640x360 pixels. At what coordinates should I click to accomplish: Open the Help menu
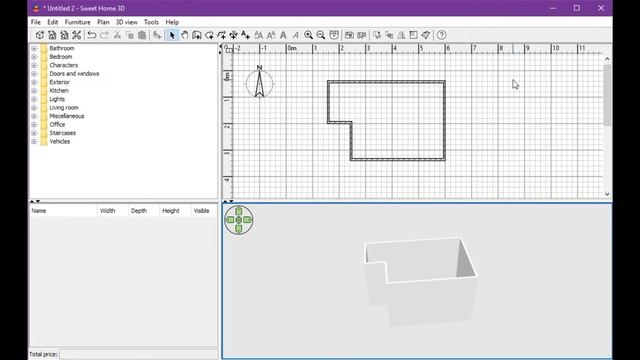(x=172, y=22)
